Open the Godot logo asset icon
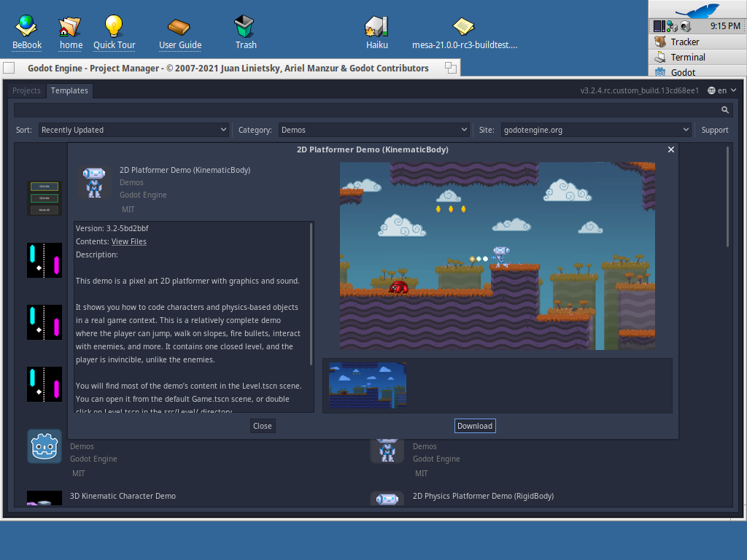This screenshot has width=747, height=560. coord(44,446)
